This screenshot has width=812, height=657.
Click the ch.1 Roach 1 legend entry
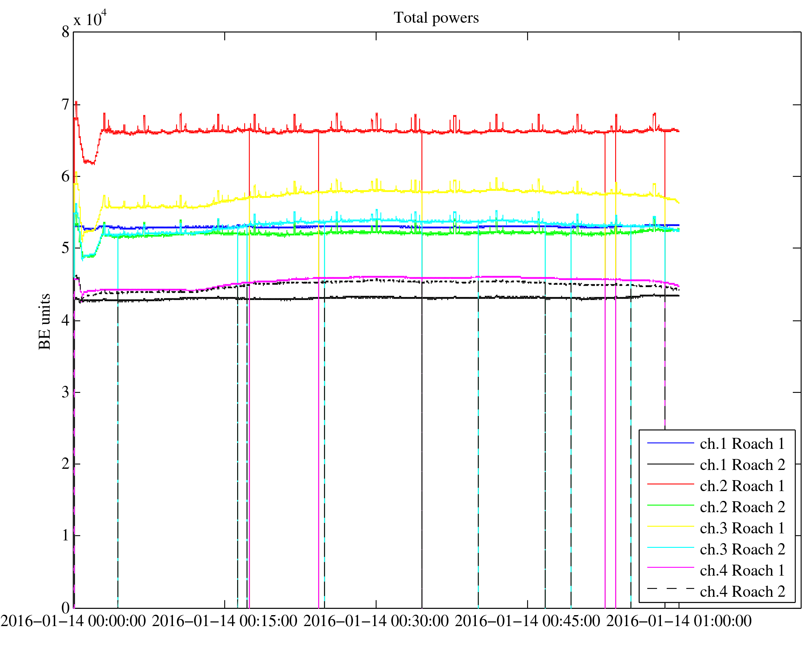742,444
